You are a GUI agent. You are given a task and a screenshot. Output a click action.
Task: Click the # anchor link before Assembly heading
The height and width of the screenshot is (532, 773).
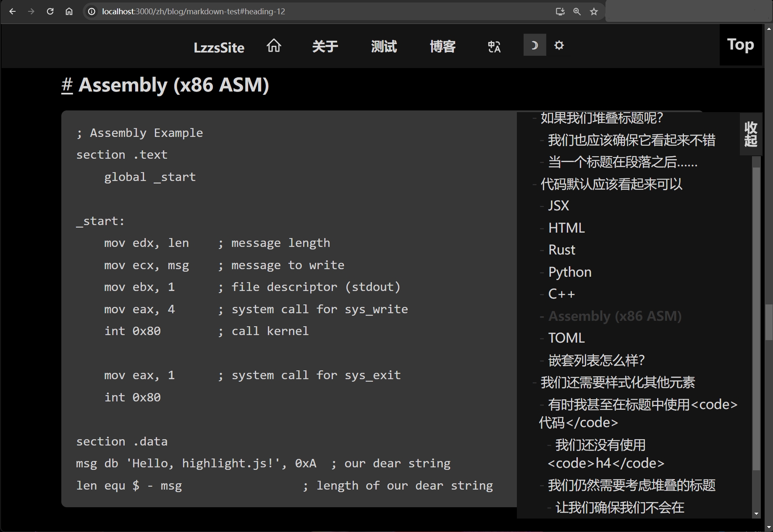(x=67, y=85)
